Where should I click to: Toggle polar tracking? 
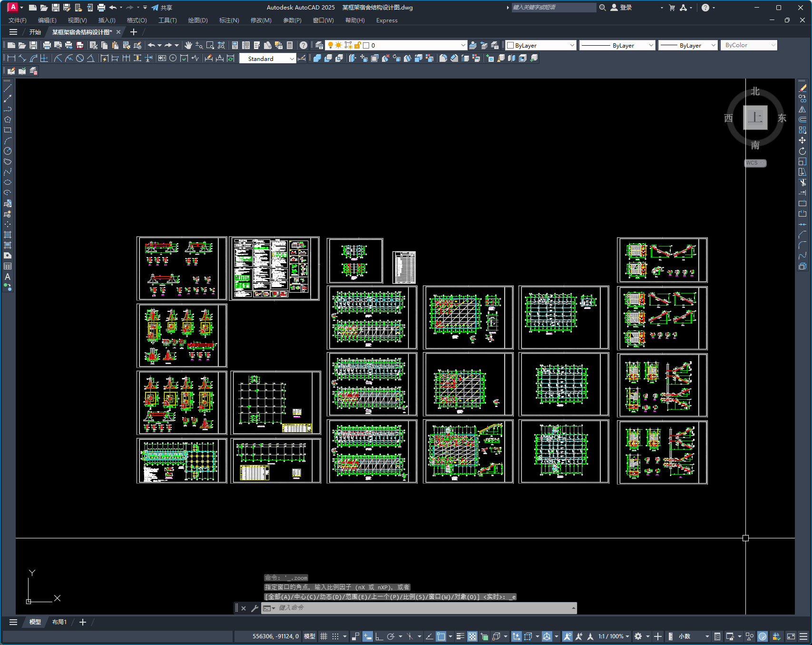point(391,636)
